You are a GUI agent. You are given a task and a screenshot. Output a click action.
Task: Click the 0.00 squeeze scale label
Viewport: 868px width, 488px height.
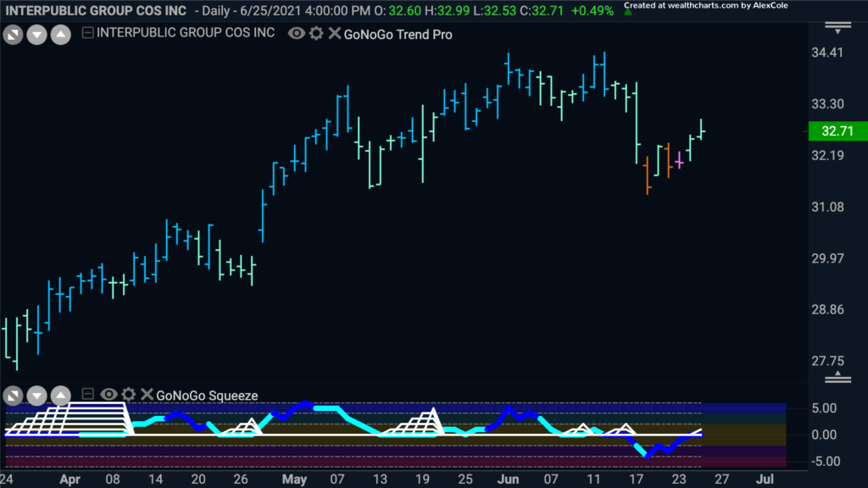[824, 435]
